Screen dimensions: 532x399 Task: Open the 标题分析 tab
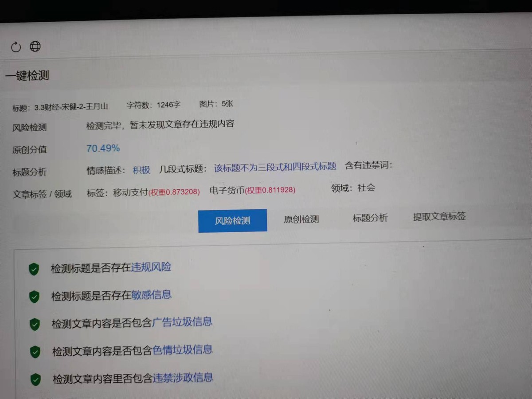click(x=370, y=218)
